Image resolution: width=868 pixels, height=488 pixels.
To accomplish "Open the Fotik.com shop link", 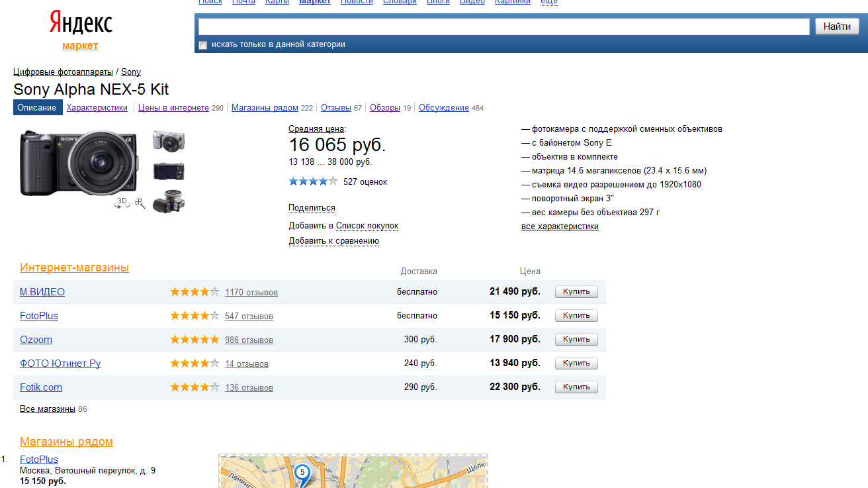I will coord(41,387).
